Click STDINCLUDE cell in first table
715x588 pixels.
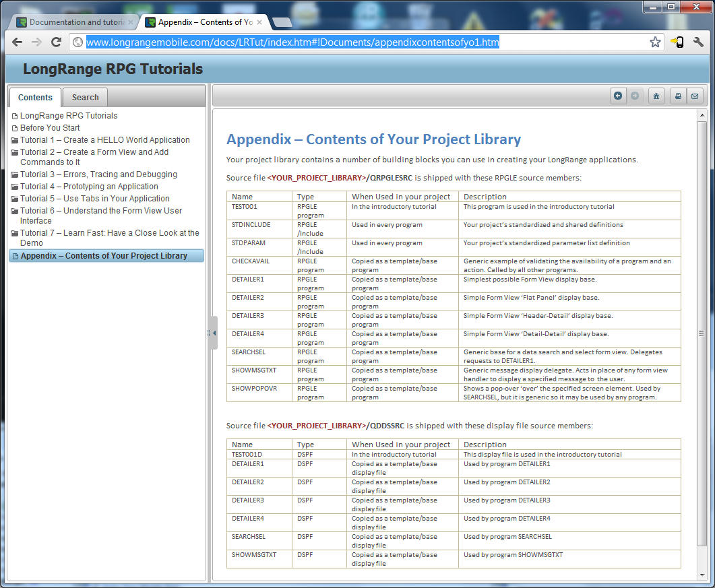[251, 225]
